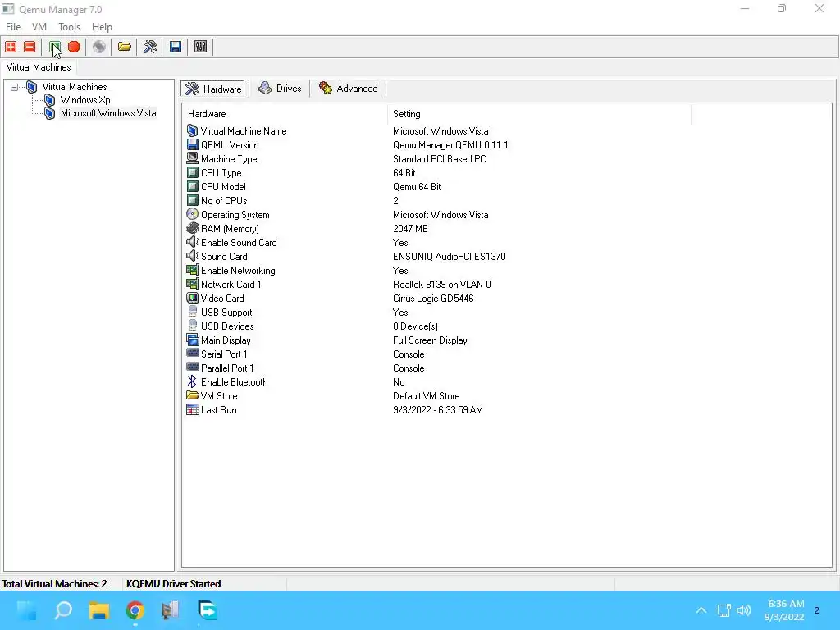Screen dimensions: 840x630
Task: Show hidden system tray icons chevron
Action: (x=701, y=610)
